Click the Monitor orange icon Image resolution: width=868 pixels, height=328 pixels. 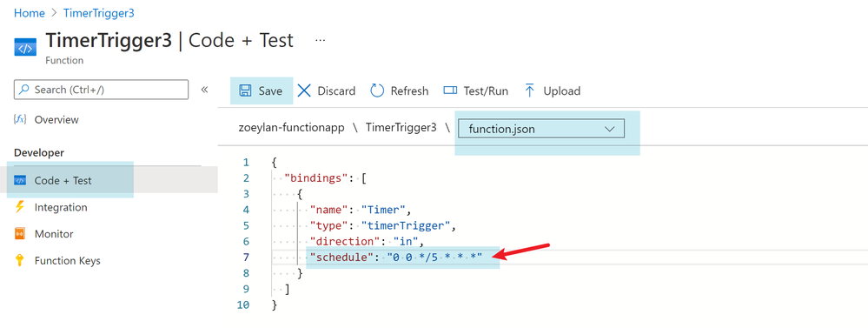(20, 234)
